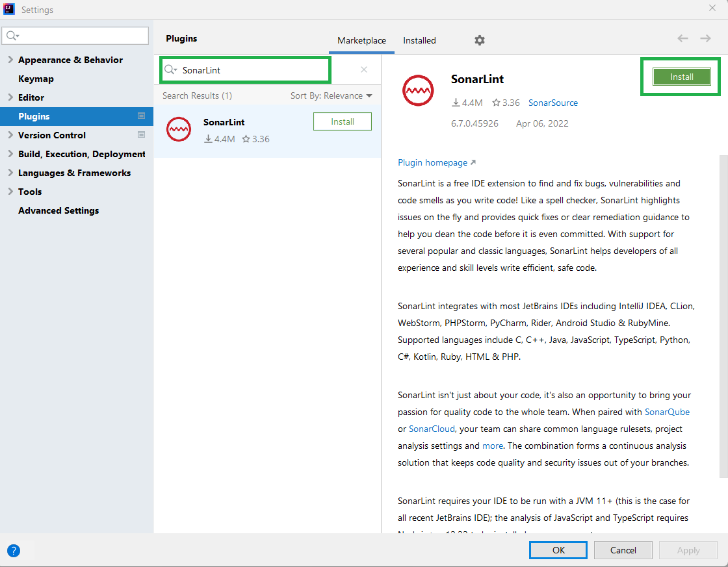Expand Build, Execution, Deployment node
Screen dimensions: 728x567
click(10, 153)
